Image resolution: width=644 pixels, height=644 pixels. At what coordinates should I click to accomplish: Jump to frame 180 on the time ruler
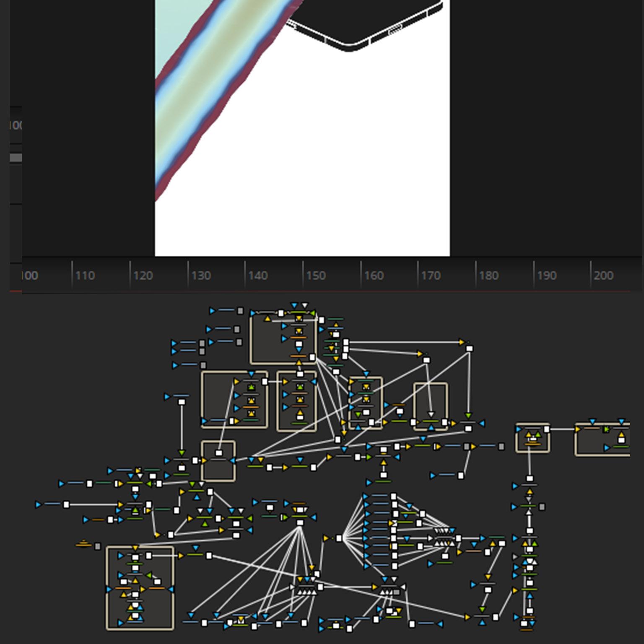click(x=488, y=275)
